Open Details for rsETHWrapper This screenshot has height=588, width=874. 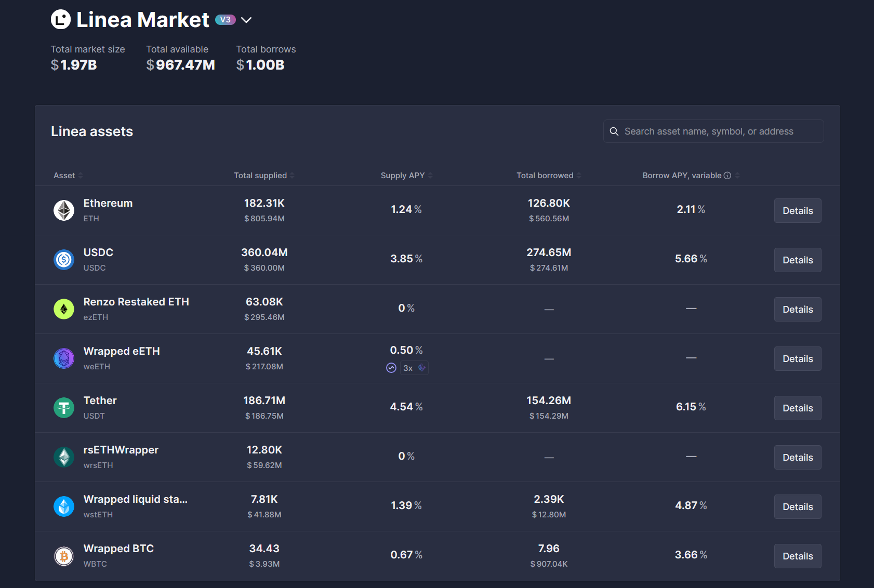click(x=798, y=457)
